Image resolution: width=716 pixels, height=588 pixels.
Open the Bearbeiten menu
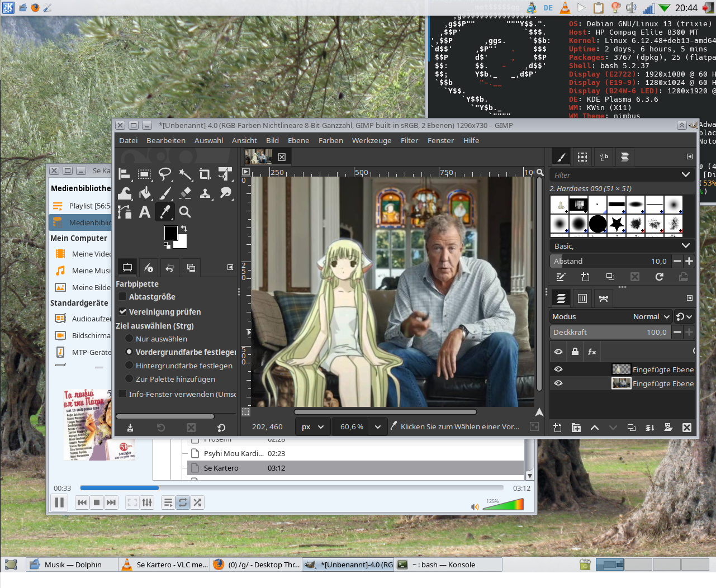click(166, 140)
